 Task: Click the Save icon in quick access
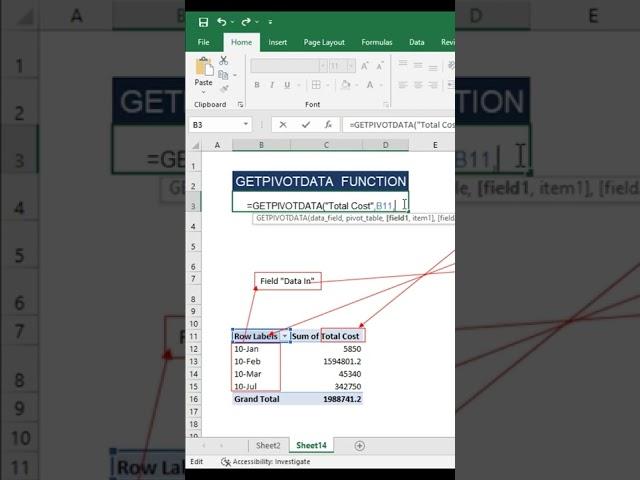[x=203, y=22]
